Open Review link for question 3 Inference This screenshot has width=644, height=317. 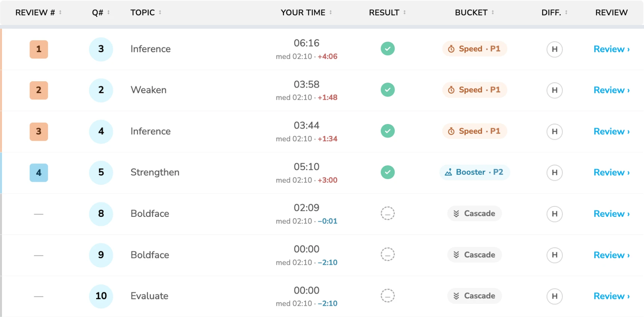(611, 49)
